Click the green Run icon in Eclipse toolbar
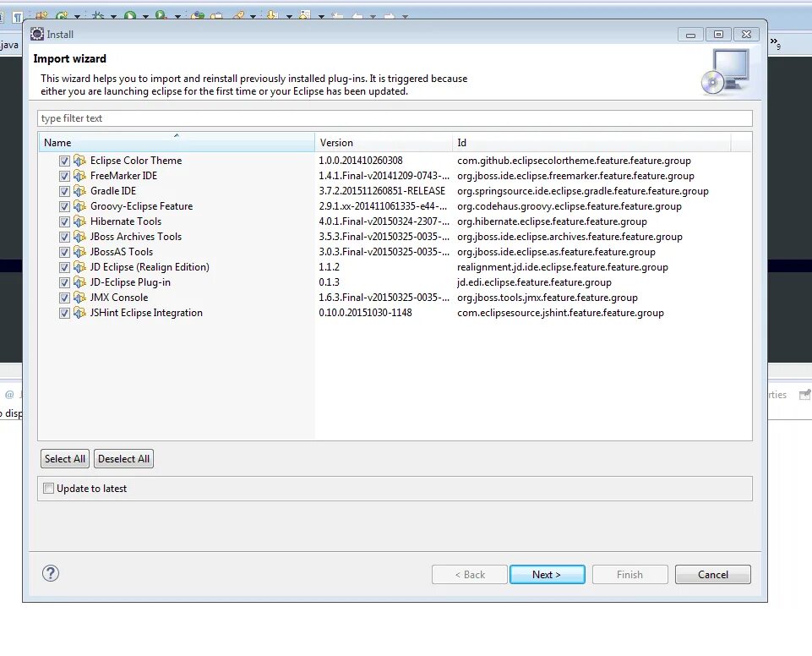Viewport: 812px width, 656px height. (x=130, y=15)
